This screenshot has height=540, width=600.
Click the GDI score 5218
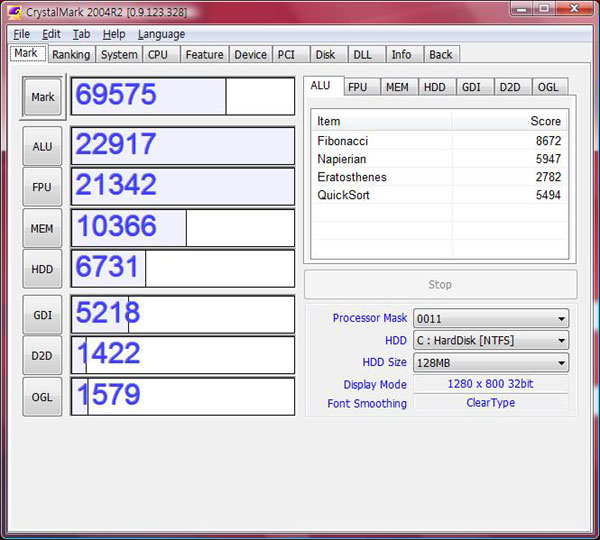coord(108,312)
